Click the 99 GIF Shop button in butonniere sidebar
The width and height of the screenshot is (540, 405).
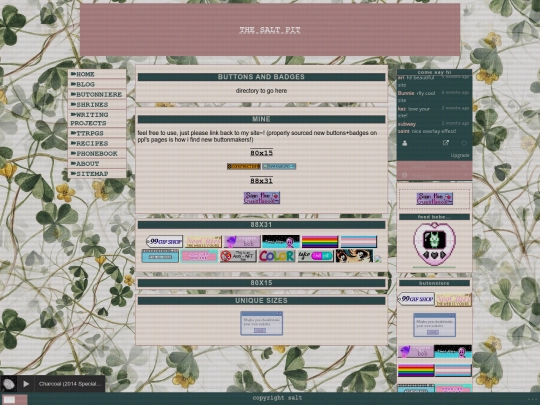click(416, 299)
